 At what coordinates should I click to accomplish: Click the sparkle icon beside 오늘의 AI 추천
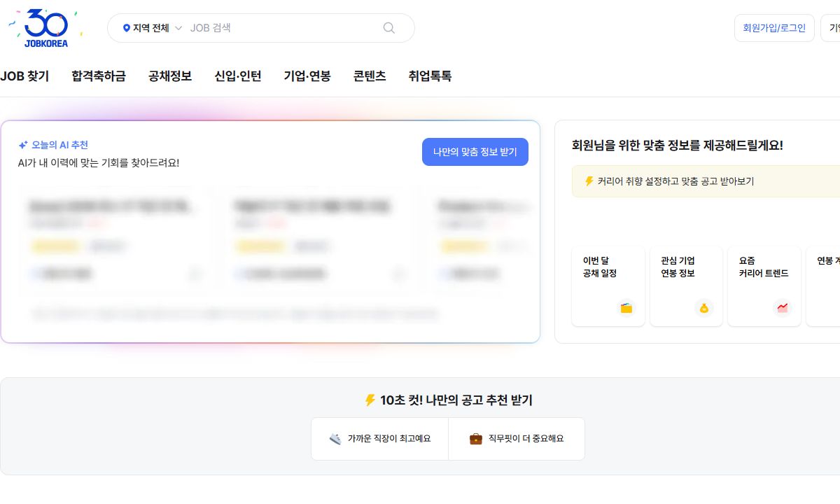pos(23,145)
